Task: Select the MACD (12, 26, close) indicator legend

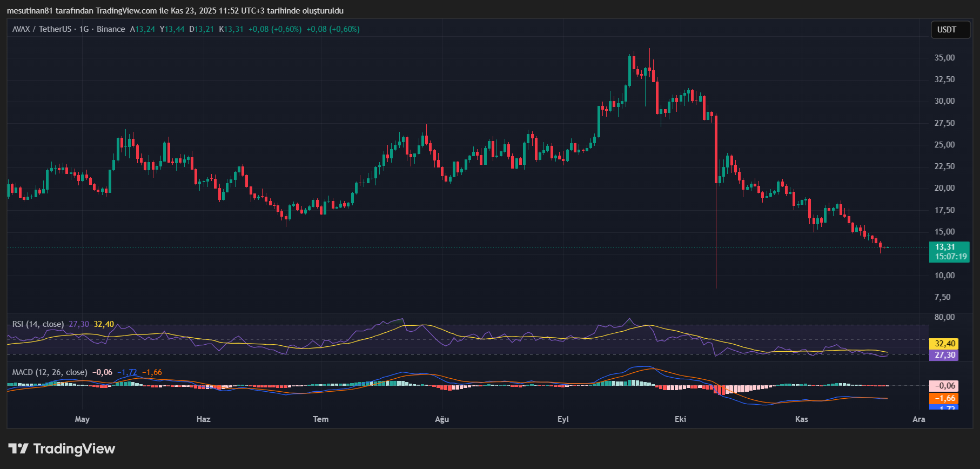Action: (x=50, y=372)
